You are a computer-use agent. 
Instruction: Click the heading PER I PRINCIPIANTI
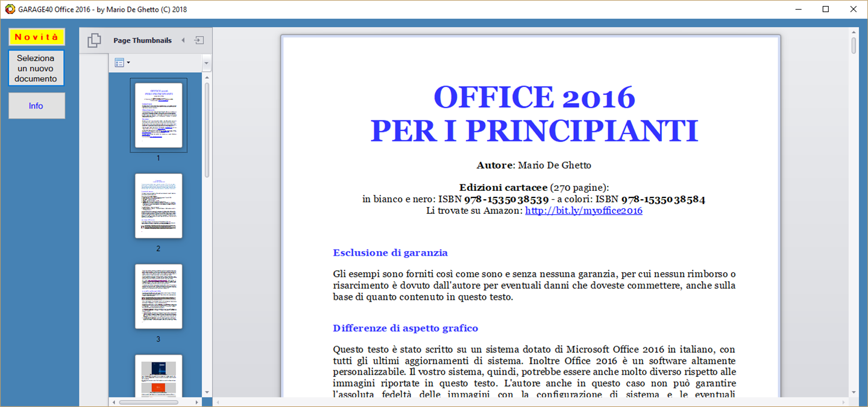[534, 131]
